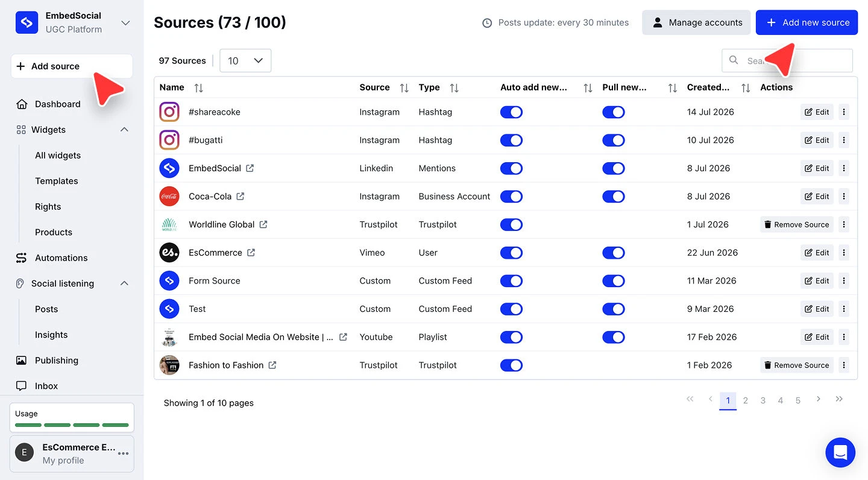Screen dimensions: 868x480
Task: Open three-dot menu for Worldline Global row
Action: (844, 224)
